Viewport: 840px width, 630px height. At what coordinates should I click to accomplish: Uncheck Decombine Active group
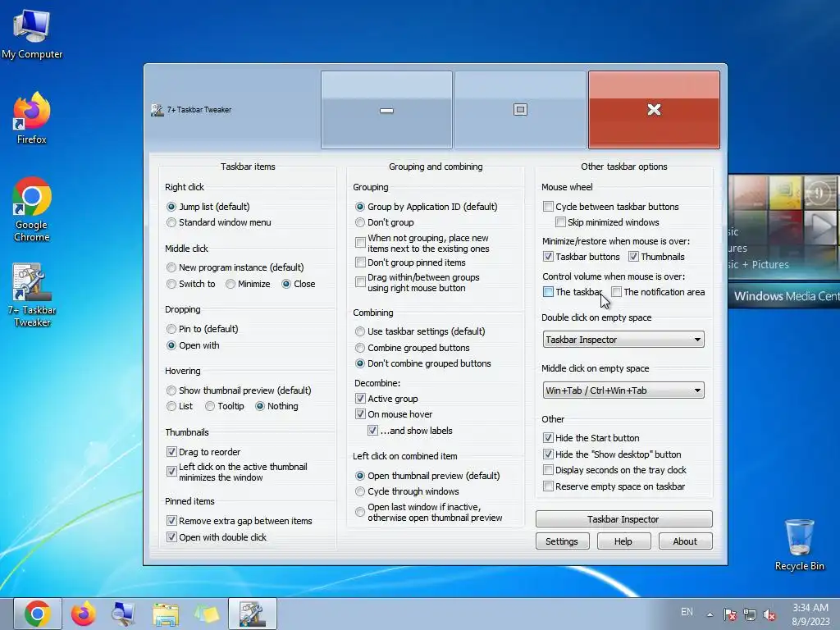386,399
